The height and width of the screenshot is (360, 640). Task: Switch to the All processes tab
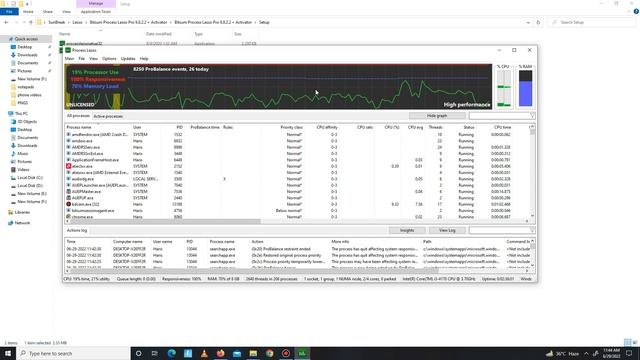tap(78, 116)
